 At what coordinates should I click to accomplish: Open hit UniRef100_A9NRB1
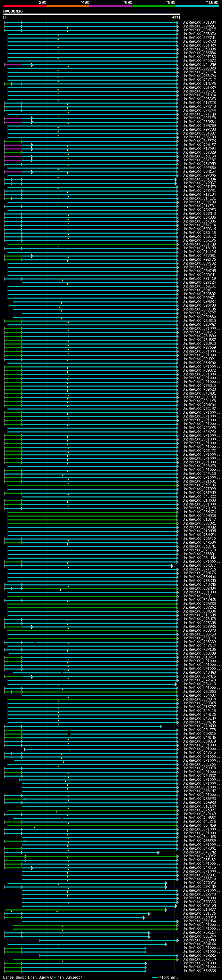tap(199, 26)
